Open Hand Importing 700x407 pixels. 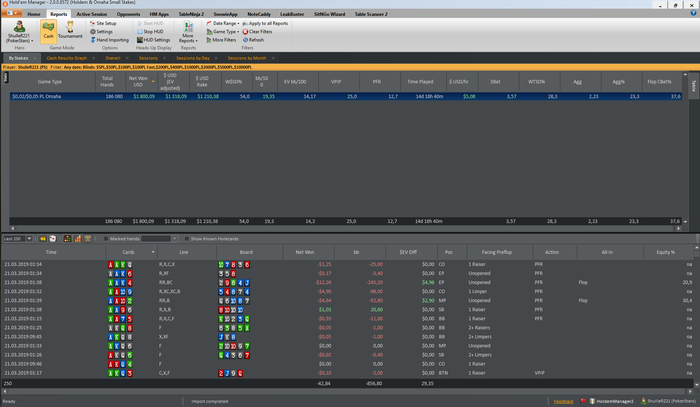coord(109,40)
